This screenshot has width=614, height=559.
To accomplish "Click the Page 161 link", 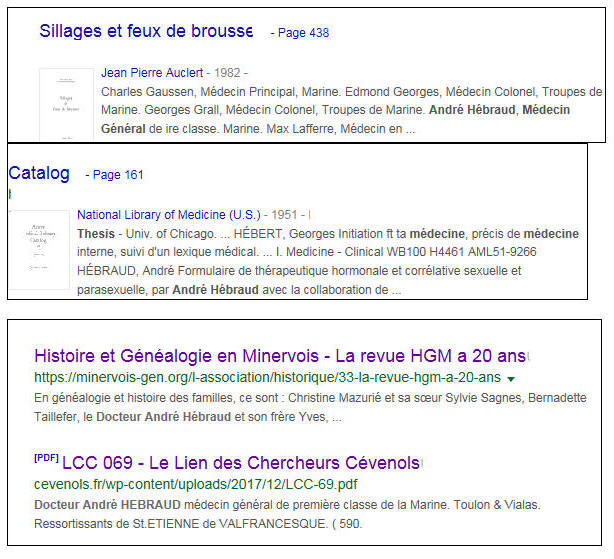I will click(x=119, y=175).
